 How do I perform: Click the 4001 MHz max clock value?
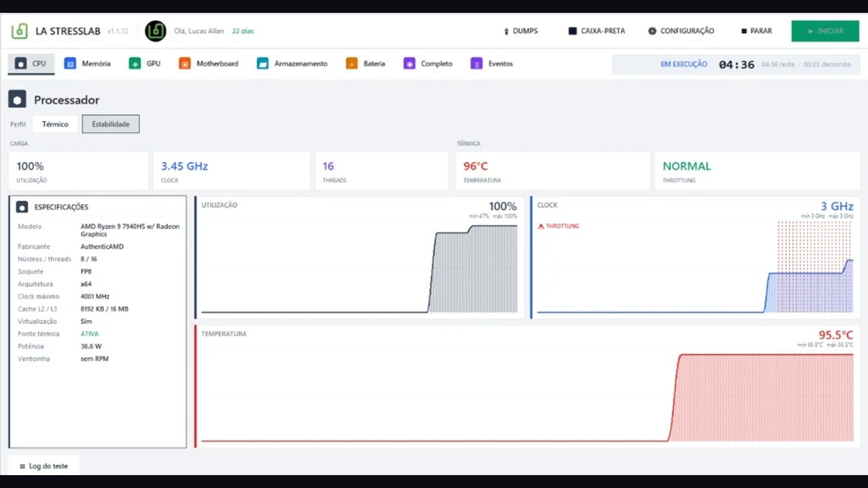click(x=95, y=296)
